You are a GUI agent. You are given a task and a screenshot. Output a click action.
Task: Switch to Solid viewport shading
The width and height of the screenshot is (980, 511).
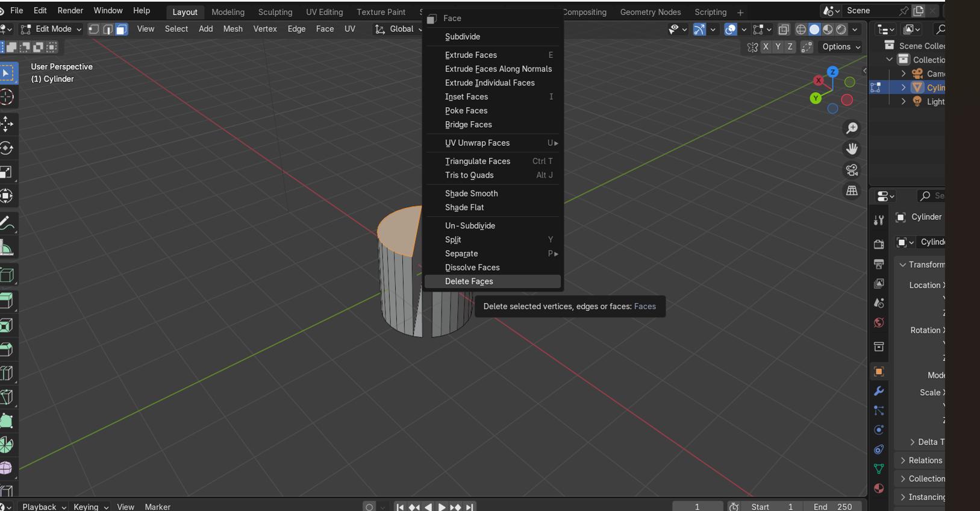point(814,29)
